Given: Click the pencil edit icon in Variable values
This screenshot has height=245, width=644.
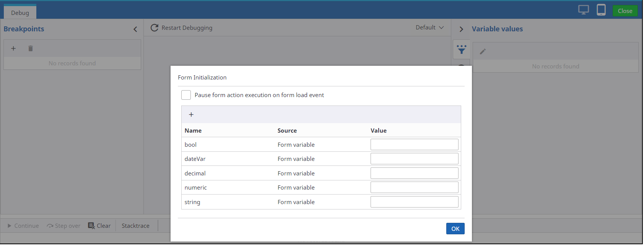Looking at the screenshot, I should click(x=483, y=52).
